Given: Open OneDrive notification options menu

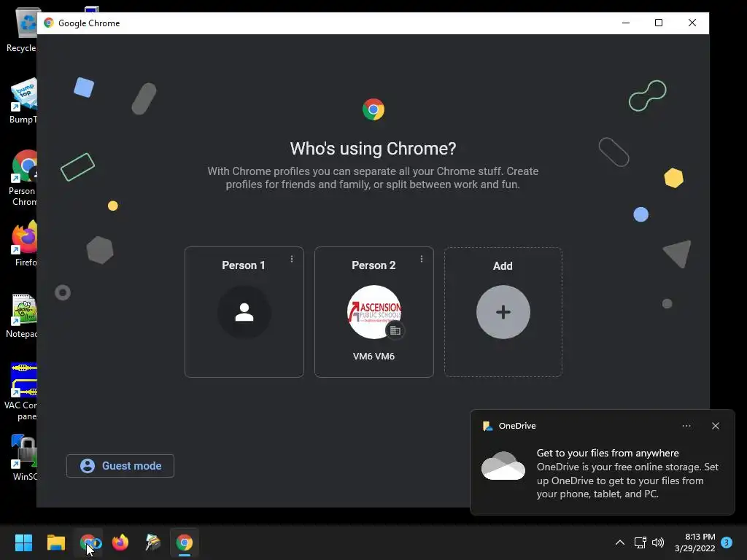Looking at the screenshot, I should coord(686,426).
